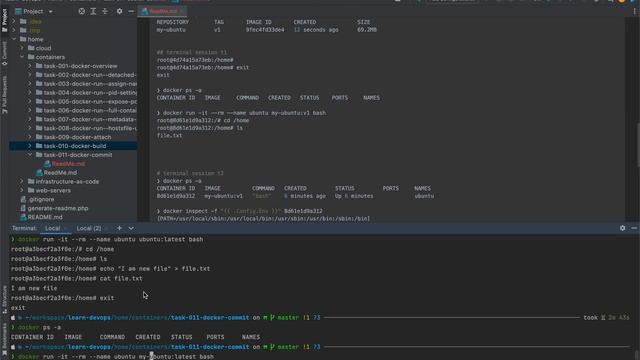Select the task-010-docker-build folder row
Image resolution: width=640 pixels, height=360 pixels.
click(x=73, y=146)
